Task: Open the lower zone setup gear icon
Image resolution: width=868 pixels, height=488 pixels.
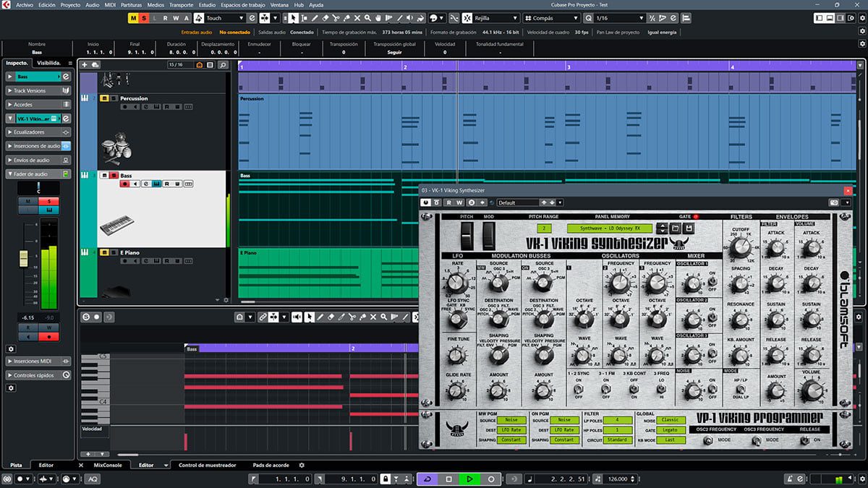Action: click(x=302, y=465)
